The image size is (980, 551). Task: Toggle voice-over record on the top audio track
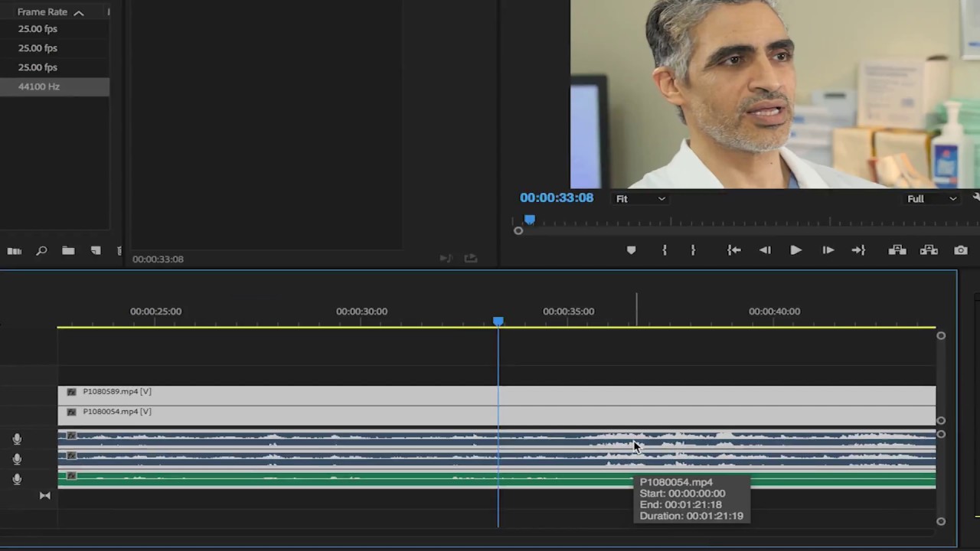17,439
